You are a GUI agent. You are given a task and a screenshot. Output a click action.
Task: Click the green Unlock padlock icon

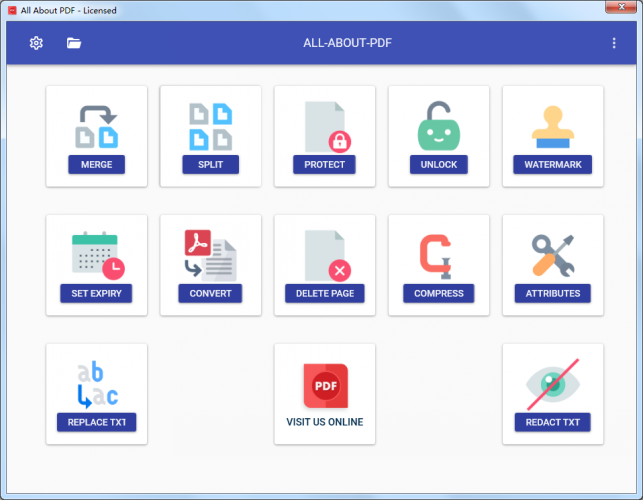(x=439, y=126)
